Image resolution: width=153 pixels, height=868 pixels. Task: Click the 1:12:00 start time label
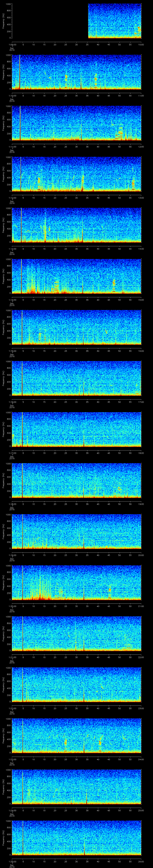point(12,198)
